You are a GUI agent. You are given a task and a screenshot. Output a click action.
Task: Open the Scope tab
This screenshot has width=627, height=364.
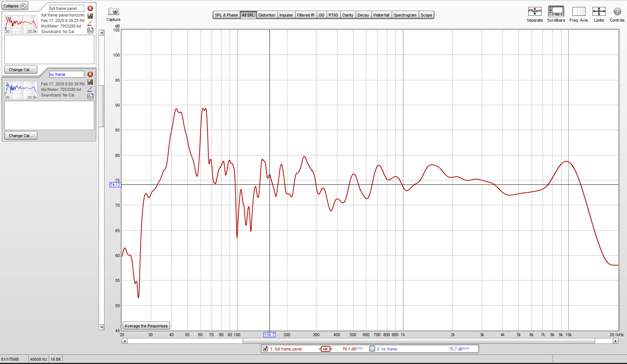pyautogui.click(x=426, y=15)
